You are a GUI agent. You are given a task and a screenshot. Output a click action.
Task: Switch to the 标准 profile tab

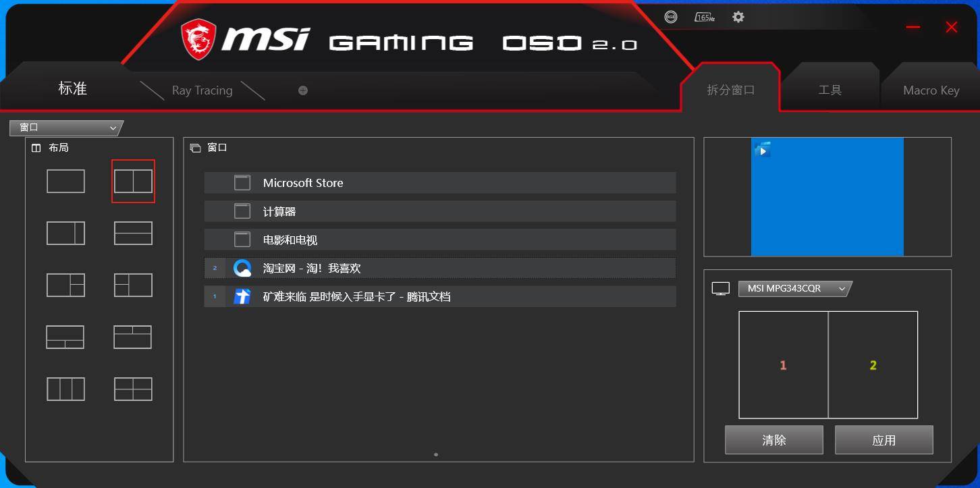(73, 88)
